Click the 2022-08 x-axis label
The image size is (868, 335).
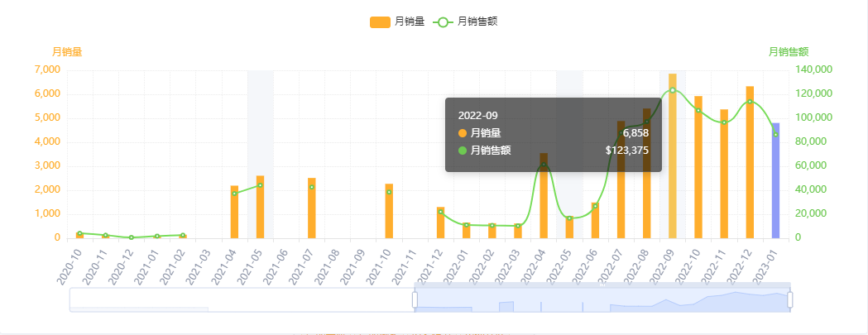coord(636,266)
